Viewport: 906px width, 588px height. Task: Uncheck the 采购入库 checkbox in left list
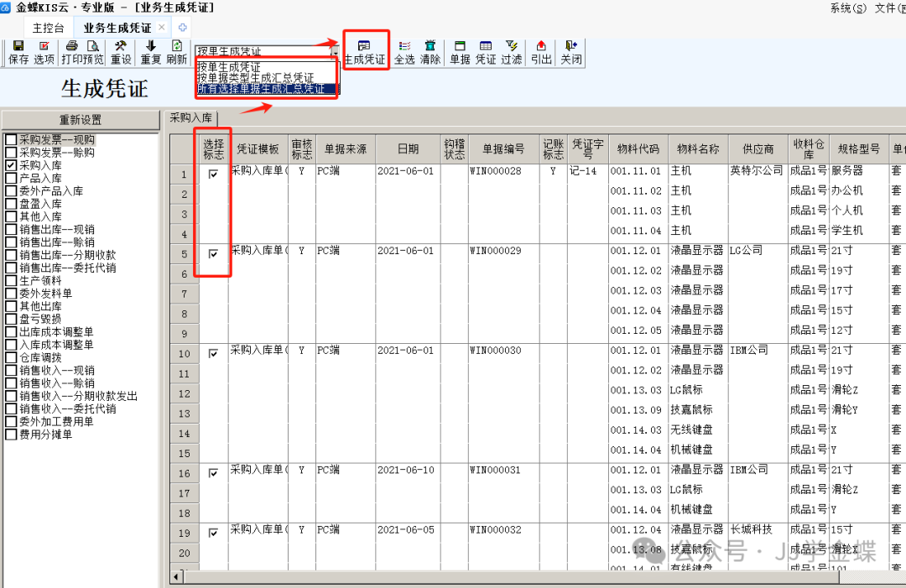tap(11, 165)
